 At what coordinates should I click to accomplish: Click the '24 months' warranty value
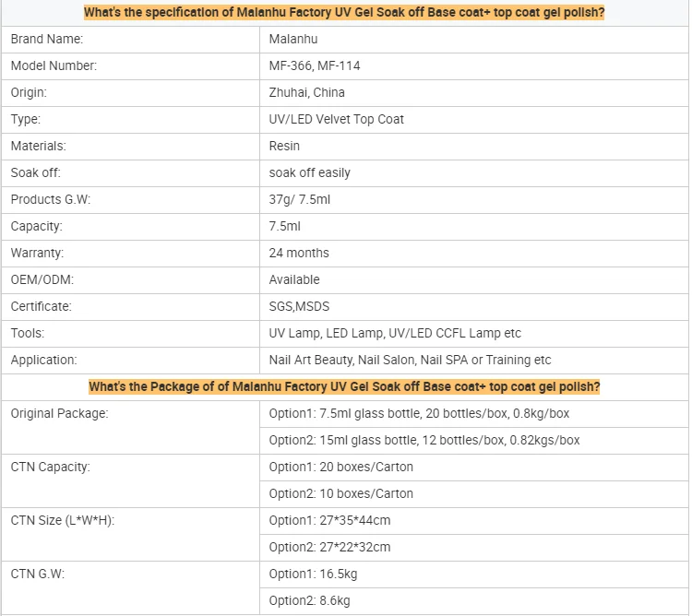(x=299, y=254)
